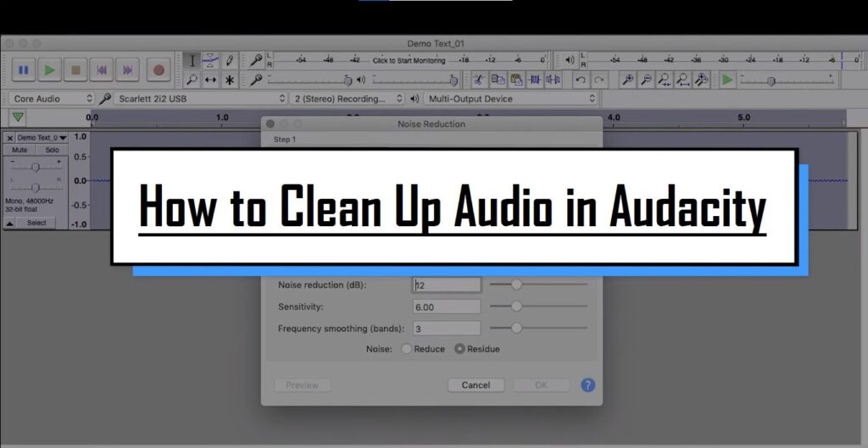Toggle Mute on the Demo Text track
The height and width of the screenshot is (448, 868).
coord(19,150)
